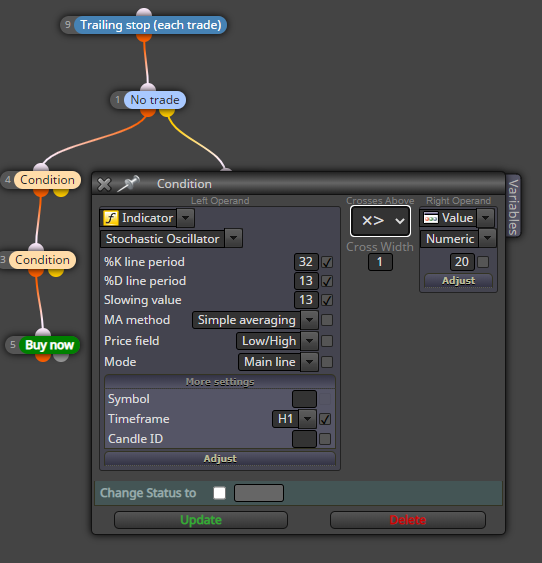This screenshot has height=563, width=542.
Task: Click the Update button
Action: tap(201, 520)
